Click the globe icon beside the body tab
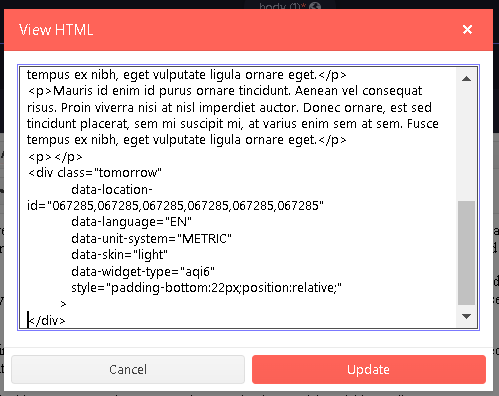499x396 pixels. [315, 6]
